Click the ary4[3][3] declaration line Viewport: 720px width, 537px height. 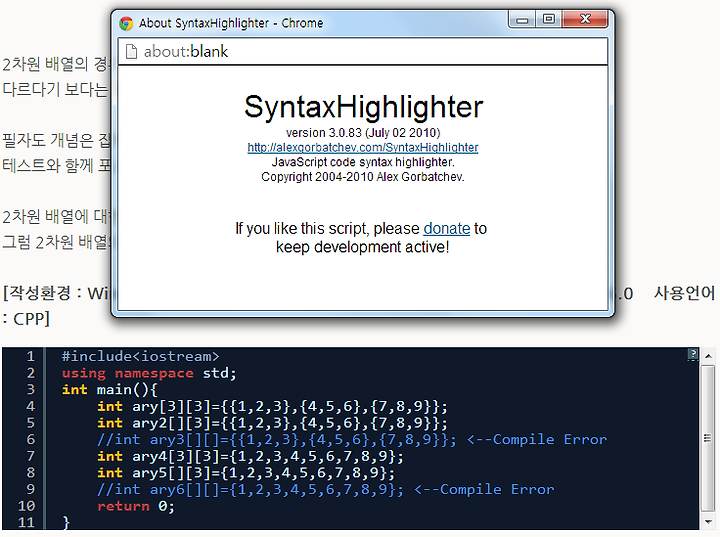tap(250, 456)
